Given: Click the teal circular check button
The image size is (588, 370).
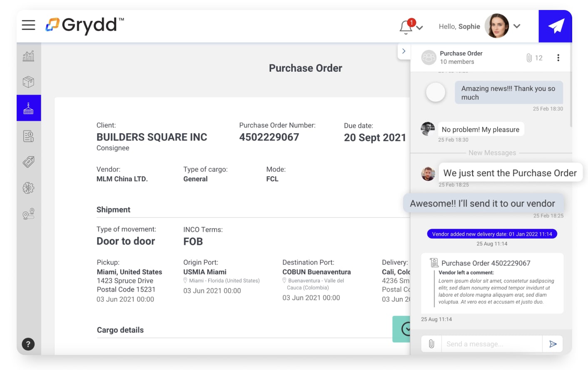Looking at the screenshot, I should click(401, 329).
